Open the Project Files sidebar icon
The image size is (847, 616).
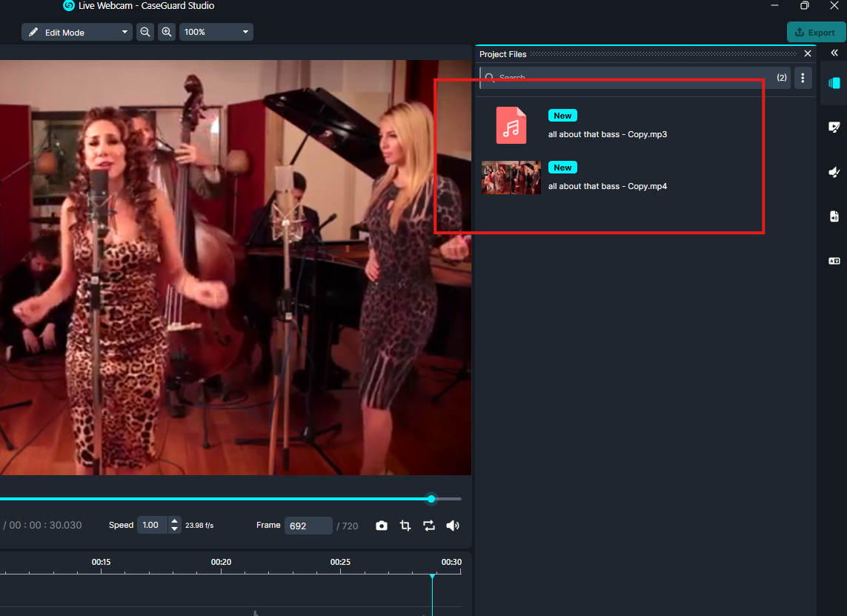(x=834, y=83)
